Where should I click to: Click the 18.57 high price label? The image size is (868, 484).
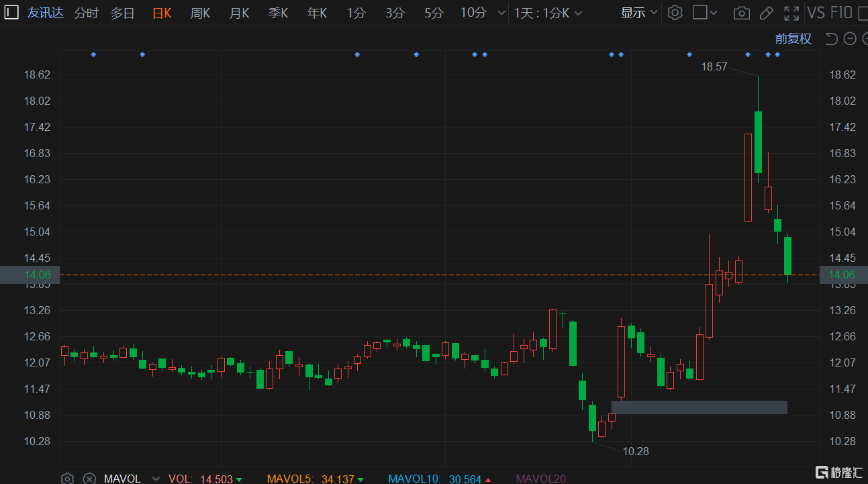(x=714, y=66)
